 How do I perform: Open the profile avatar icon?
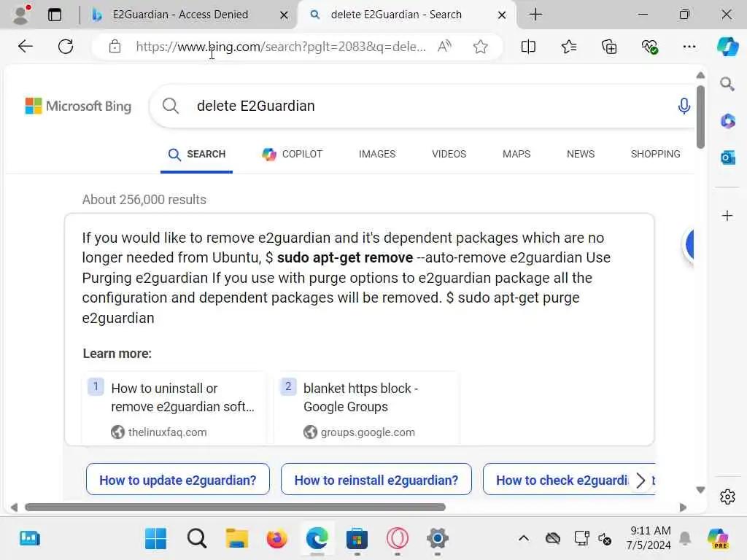(21, 15)
